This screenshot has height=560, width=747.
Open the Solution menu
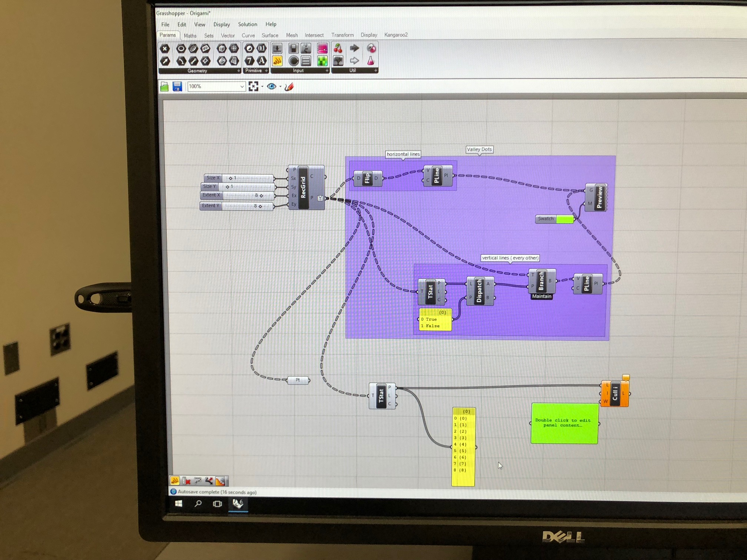point(247,24)
